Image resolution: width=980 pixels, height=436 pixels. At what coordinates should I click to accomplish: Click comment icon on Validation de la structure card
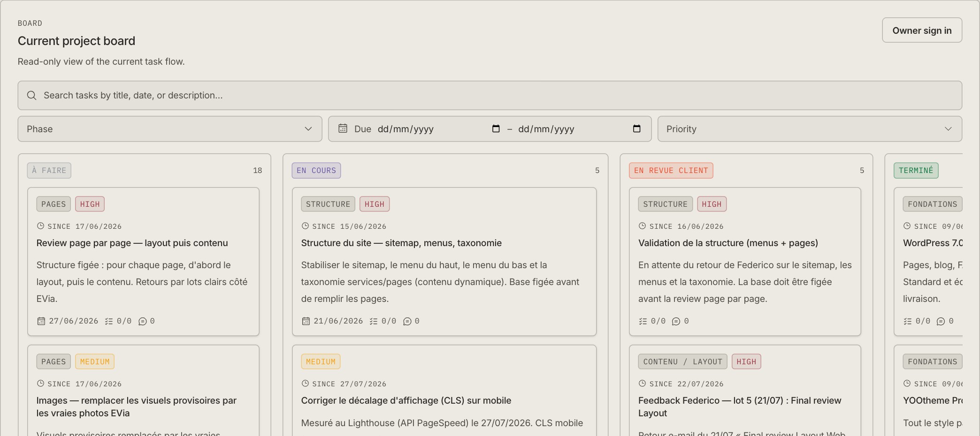click(676, 321)
